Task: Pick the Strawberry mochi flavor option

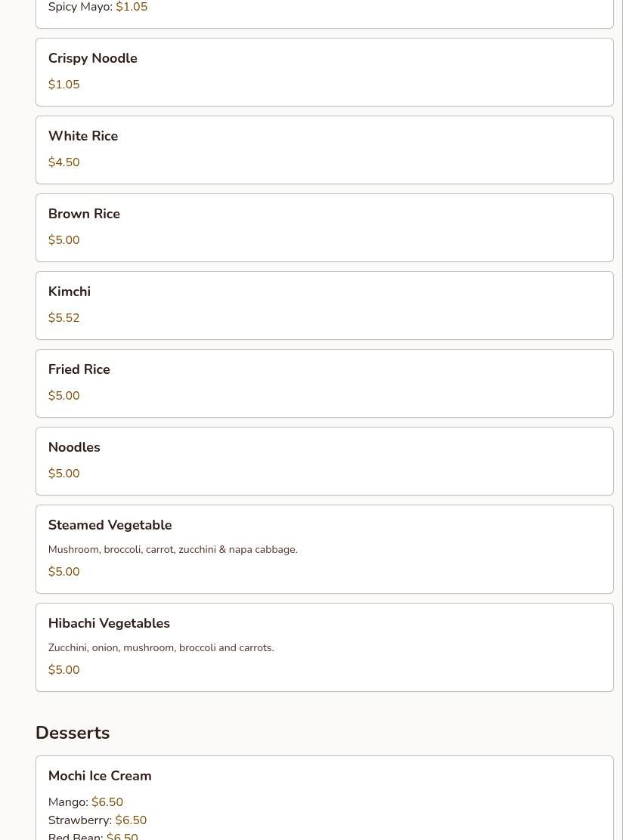Action: point(97,820)
